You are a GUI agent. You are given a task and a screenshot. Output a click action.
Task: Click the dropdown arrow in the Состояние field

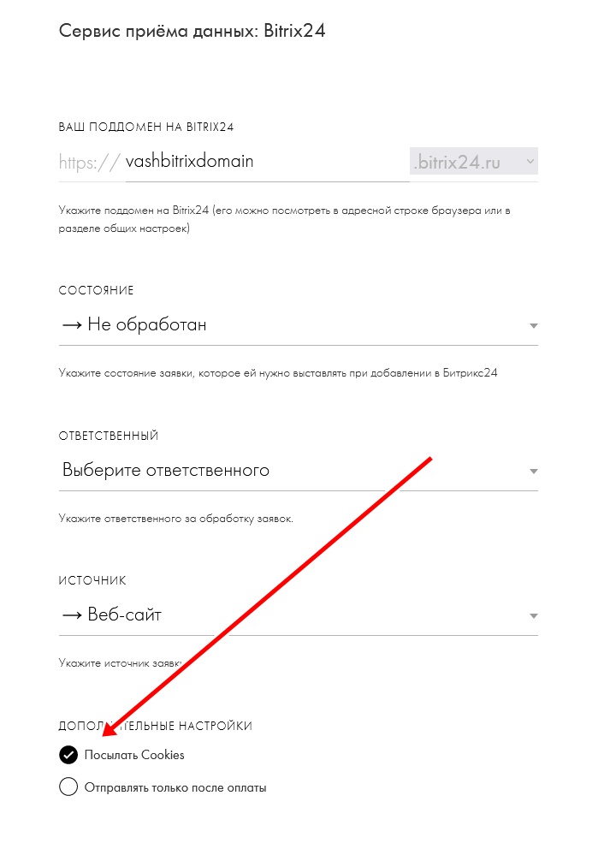point(533,326)
